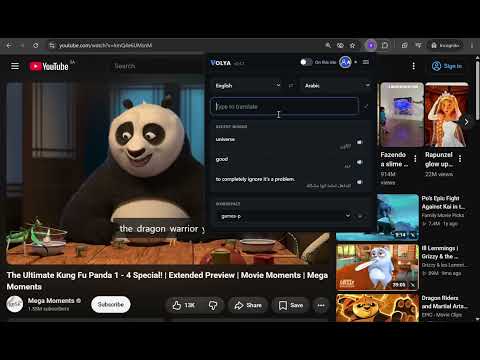Open the browser three-dot menu

[472, 45]
